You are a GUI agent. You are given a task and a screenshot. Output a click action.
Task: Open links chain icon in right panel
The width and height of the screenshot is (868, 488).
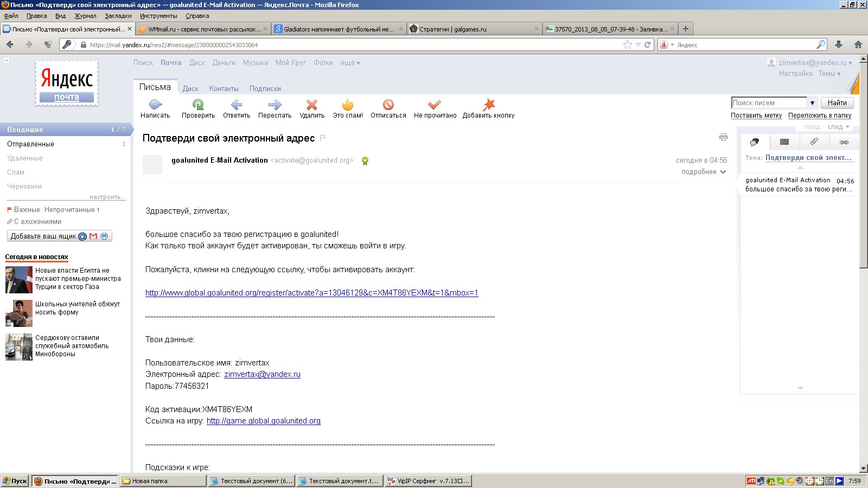[x=844, y=142]
